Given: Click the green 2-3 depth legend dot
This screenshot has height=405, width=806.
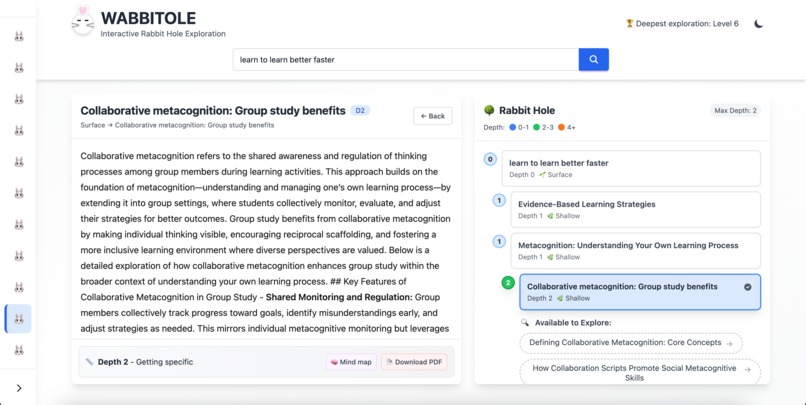Looking at the screenshot, I should [536, 127].
